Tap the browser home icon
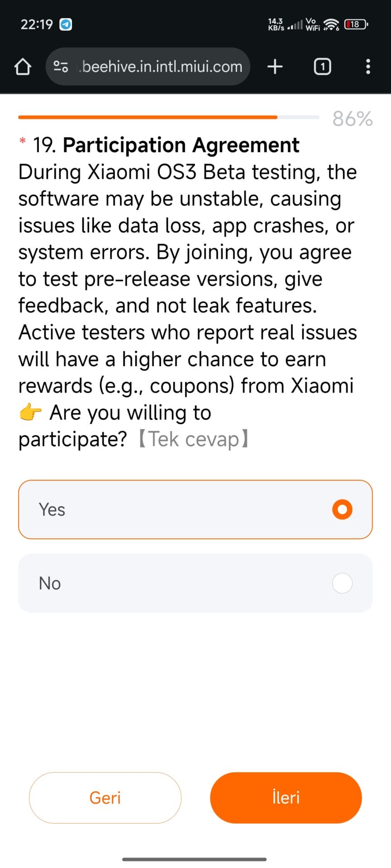The height and width of the screenshot is (868, 391). click(x=23, y=67)
